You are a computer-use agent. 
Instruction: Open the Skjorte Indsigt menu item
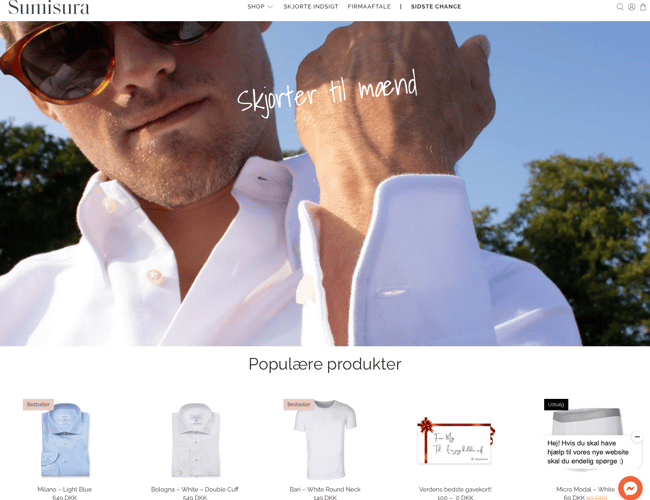coord(311,7)
